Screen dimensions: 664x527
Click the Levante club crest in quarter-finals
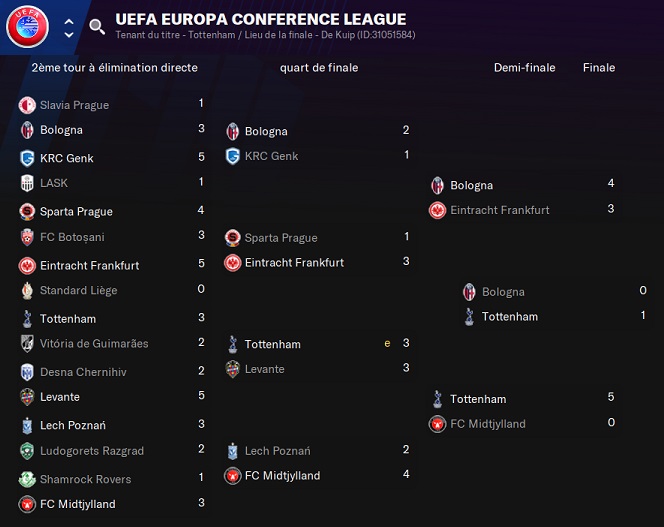click(232, 369)
